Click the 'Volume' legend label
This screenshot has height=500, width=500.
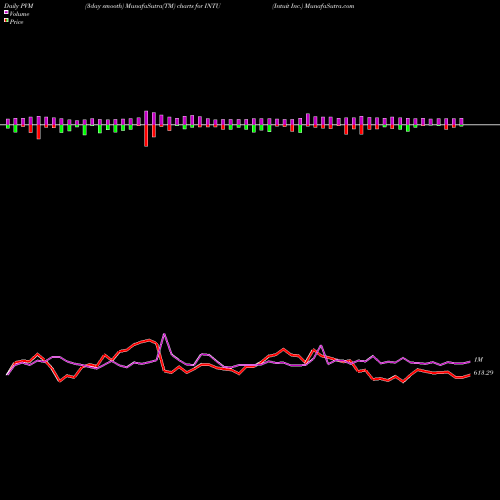coord(19,14)
